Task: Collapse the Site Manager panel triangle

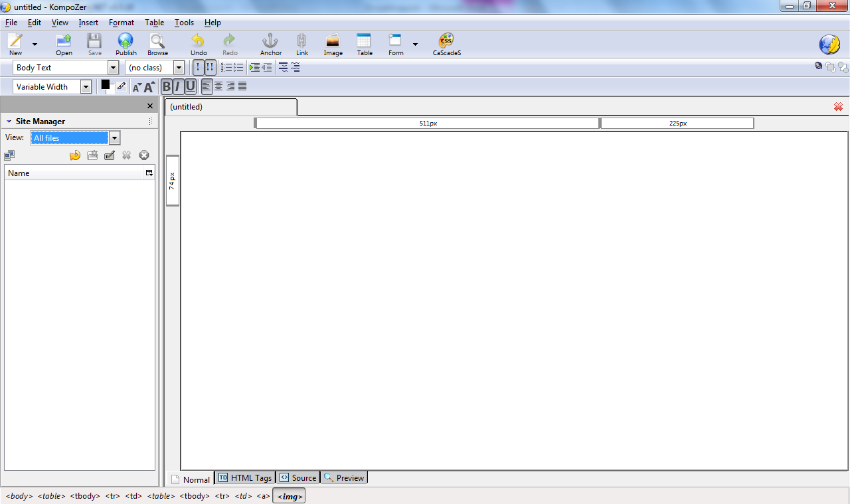Action: coord(9,122)
